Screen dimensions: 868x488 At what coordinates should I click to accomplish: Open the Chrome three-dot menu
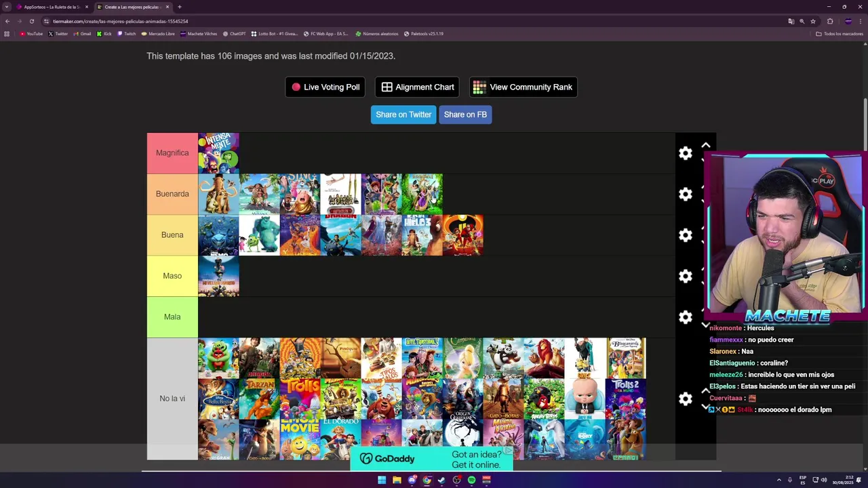(861, 21)
